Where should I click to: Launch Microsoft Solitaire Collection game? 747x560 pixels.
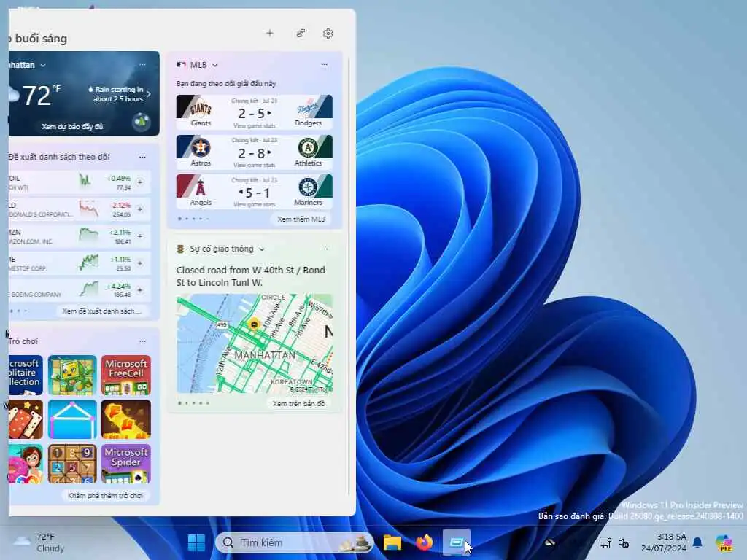click(26, 376)
